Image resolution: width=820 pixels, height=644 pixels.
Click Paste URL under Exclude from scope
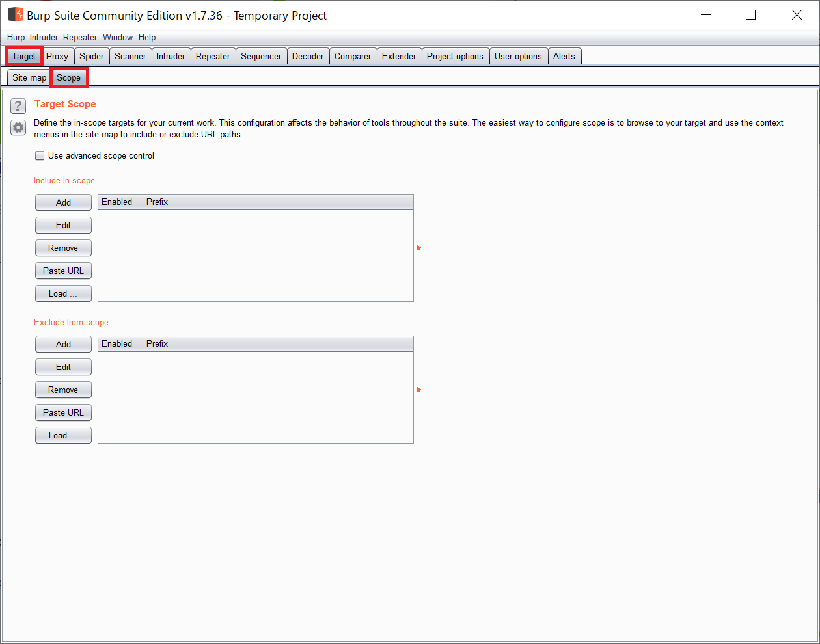[x=63, y=412]
